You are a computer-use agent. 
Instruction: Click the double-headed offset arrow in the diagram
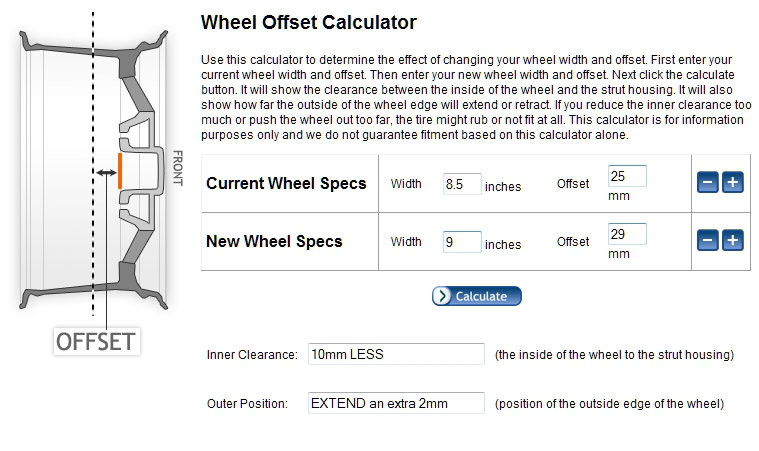[105, 173]
